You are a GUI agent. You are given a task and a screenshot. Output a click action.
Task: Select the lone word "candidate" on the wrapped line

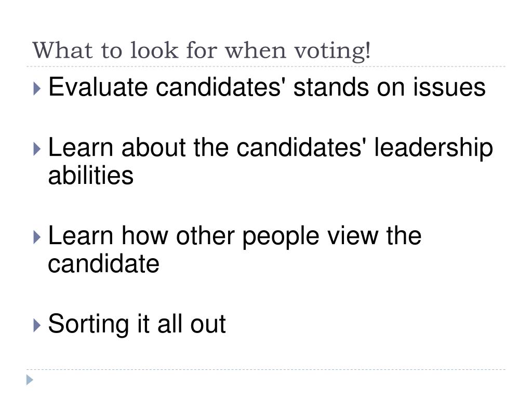point(103,263)
